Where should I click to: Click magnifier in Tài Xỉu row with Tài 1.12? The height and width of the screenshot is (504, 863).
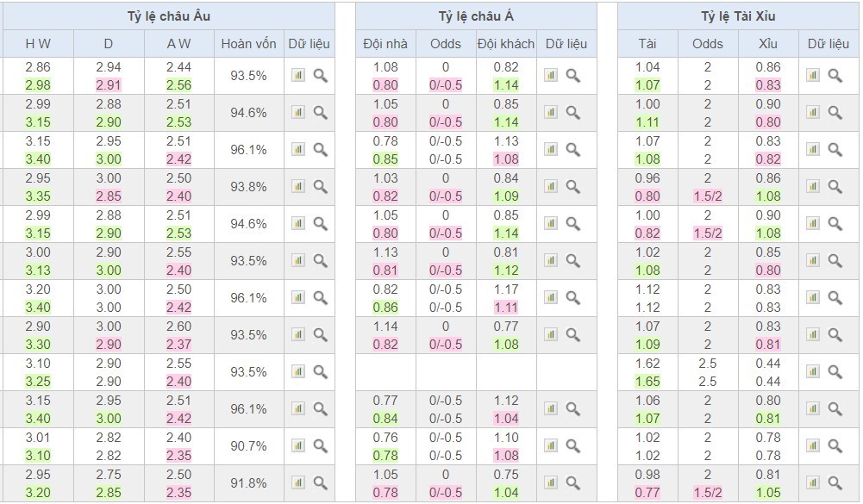tap(835, 298)
